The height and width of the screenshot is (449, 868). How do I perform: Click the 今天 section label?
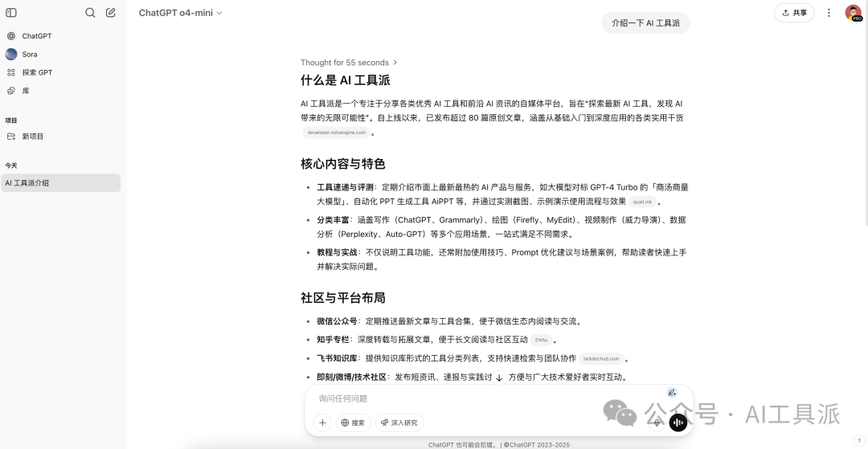pyautogui.click(x=11, y=165)
